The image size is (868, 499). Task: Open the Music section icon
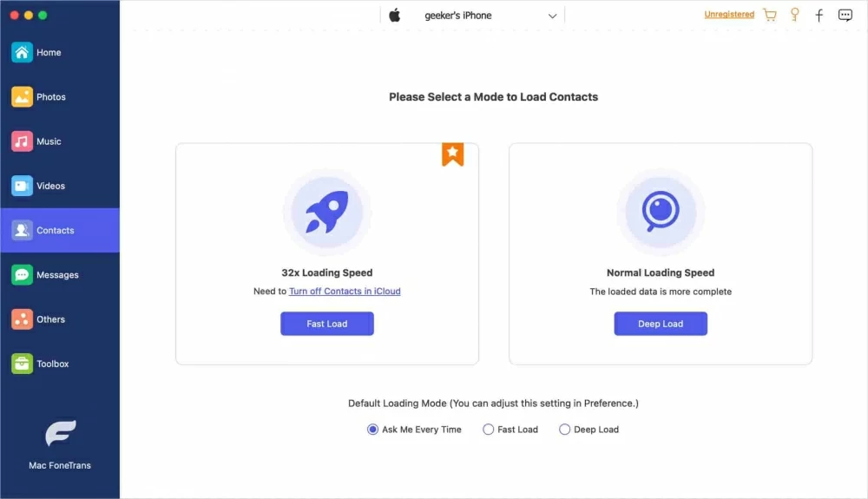pos(23,141)
